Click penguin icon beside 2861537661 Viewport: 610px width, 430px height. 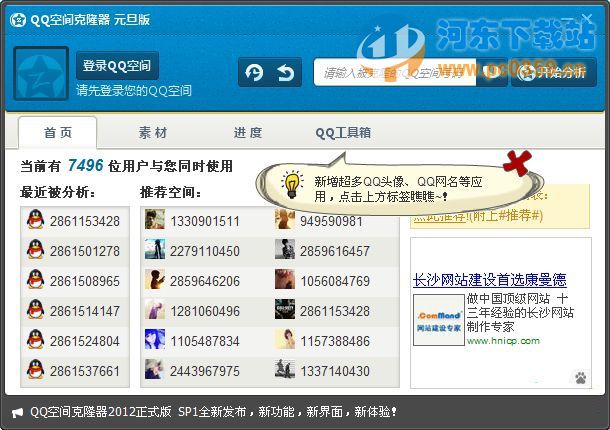coord(35,369)
